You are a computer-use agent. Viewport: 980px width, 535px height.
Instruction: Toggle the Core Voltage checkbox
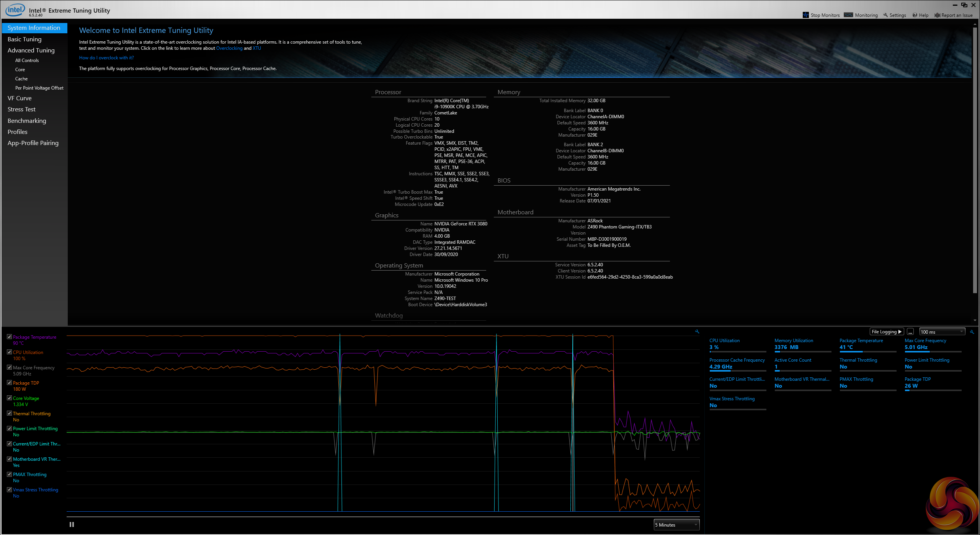(x=9, y=398)
